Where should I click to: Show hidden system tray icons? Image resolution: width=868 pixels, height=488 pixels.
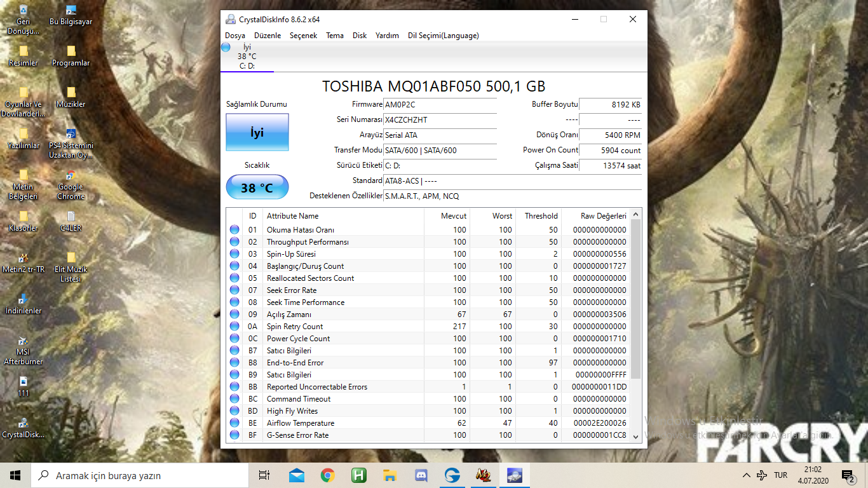click(x=746, y=475)
